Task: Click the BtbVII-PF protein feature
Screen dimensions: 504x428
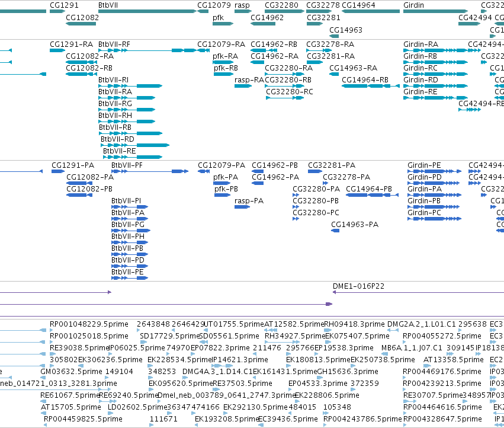Action: [150, 171]
